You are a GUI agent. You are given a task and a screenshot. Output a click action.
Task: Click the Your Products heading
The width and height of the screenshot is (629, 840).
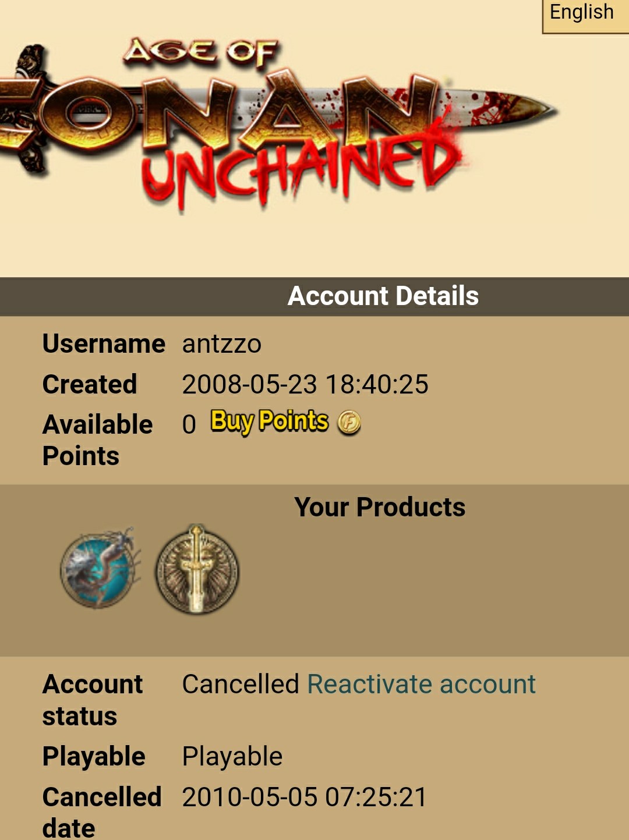pyautogui.click(x=380, y=507)
